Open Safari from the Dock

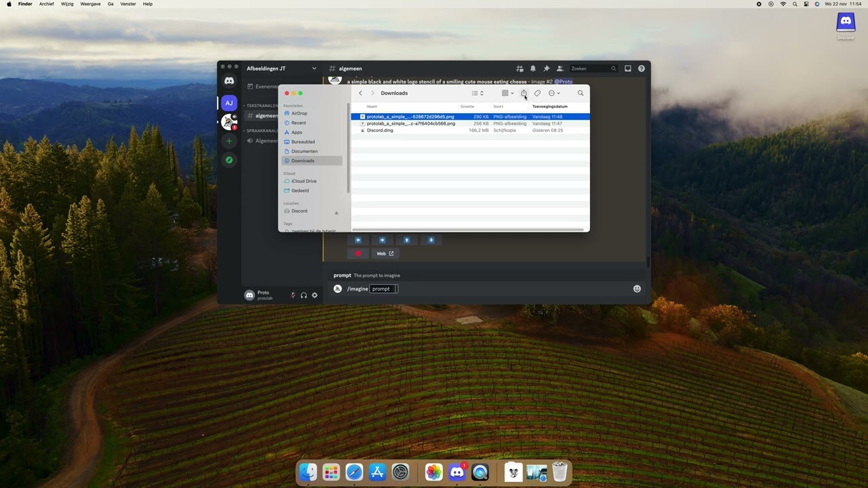(x=354, y=472)
